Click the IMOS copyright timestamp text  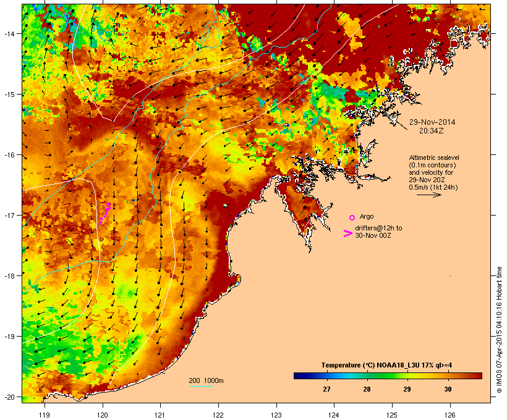(499, 330)
